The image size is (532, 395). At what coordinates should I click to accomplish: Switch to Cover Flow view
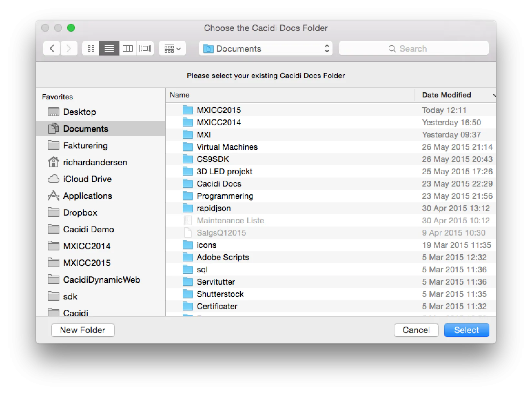click(145, 49)
